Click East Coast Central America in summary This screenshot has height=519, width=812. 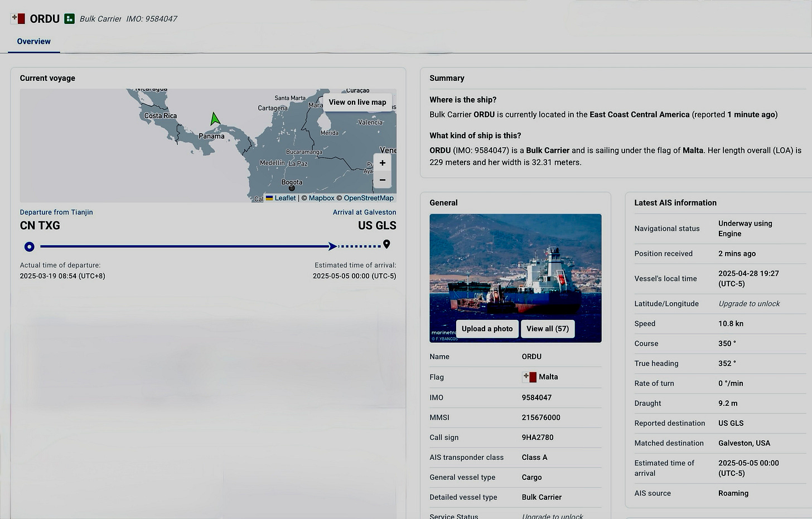(x=640, y=114)
